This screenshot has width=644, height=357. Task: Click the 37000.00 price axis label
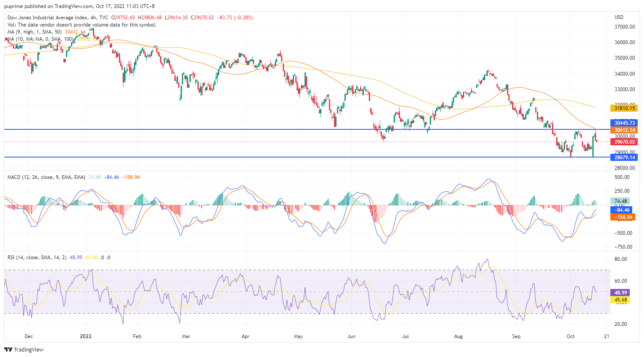(624, 27)
